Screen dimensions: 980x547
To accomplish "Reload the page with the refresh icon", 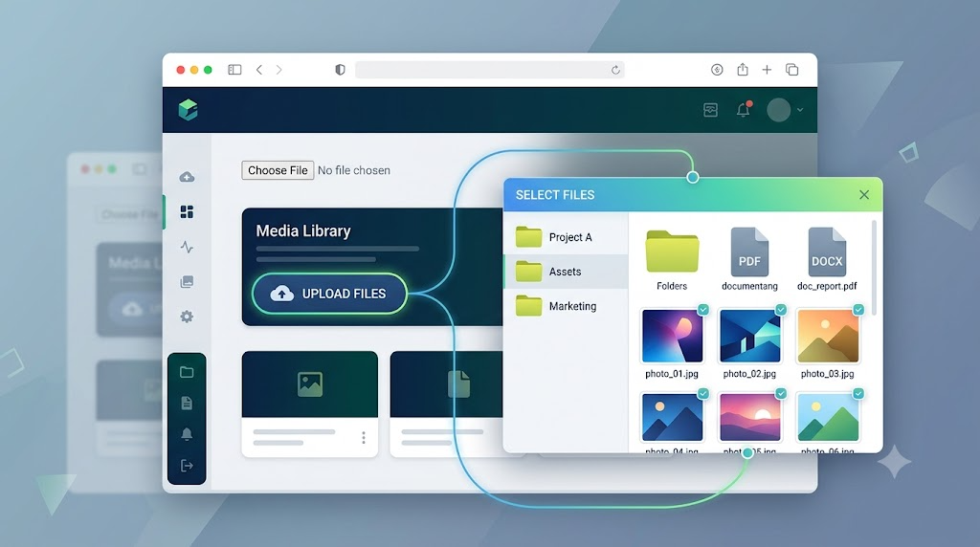I will pyautogui.click(x=615, y=70).
